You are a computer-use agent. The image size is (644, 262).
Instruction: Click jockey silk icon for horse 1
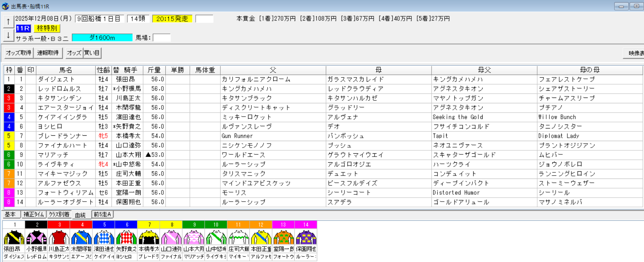[14, 238]
